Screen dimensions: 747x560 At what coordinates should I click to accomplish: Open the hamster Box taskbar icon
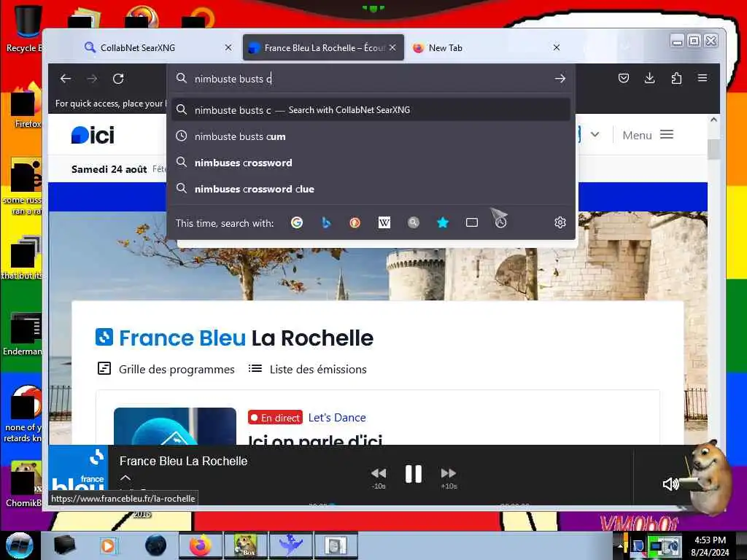pos(245,545)
